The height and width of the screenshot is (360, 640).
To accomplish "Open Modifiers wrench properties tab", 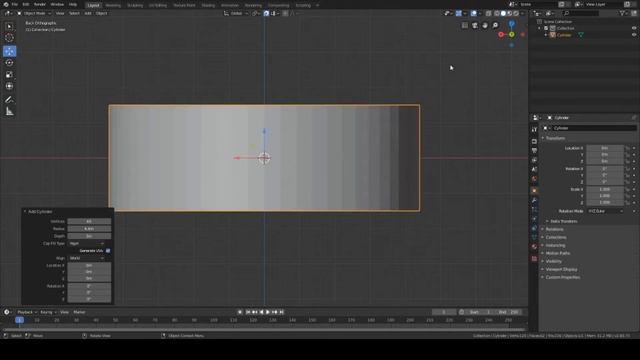I will (534, 200).
